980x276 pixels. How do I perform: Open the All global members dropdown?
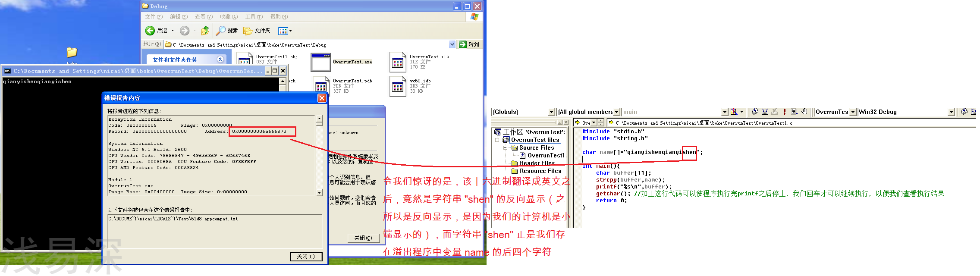click(617, 112)
